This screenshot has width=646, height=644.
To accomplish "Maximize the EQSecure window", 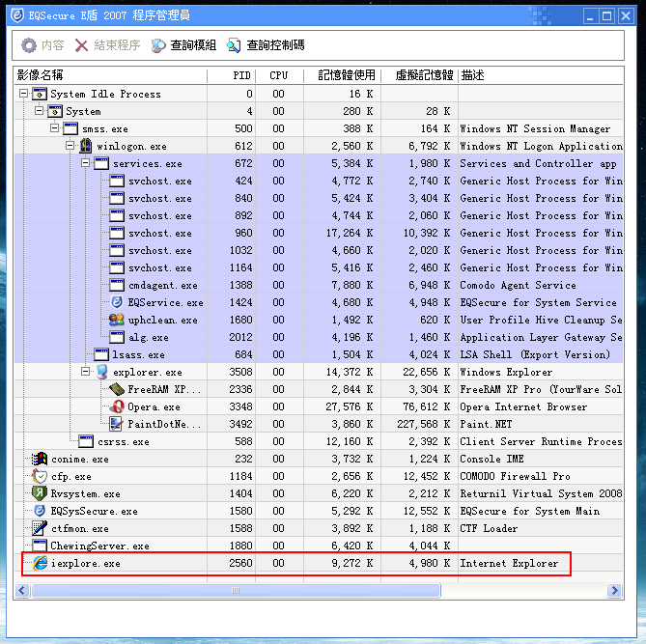I will click(606, 16).
